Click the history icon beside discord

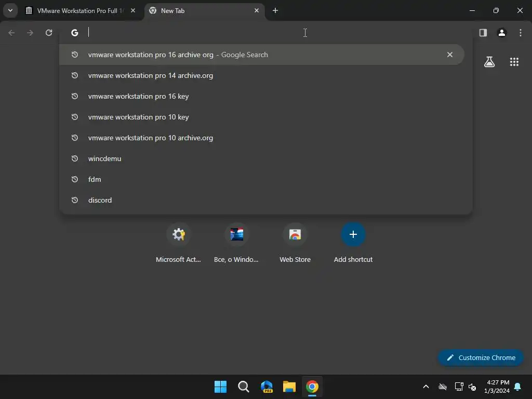pyautogui.click(x=75, y=200)
